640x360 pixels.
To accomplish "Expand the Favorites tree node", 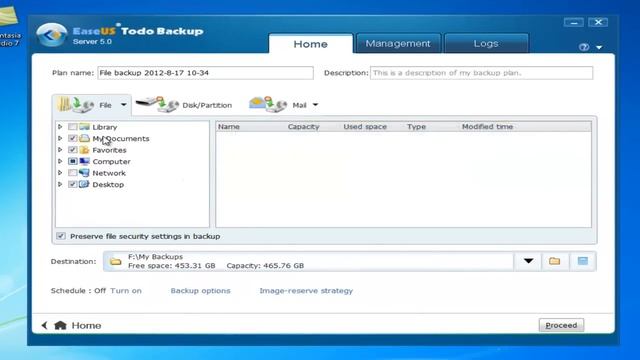I will coord(60,150).
